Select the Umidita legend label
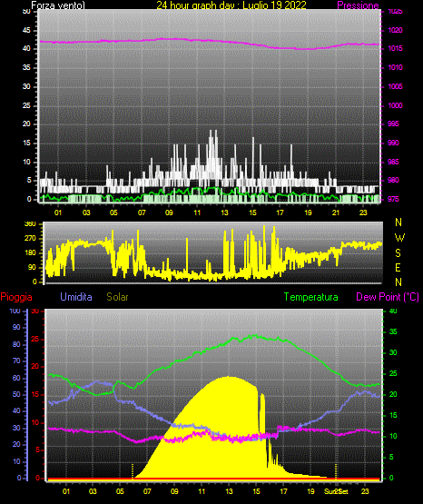 (x=76, y=297)
